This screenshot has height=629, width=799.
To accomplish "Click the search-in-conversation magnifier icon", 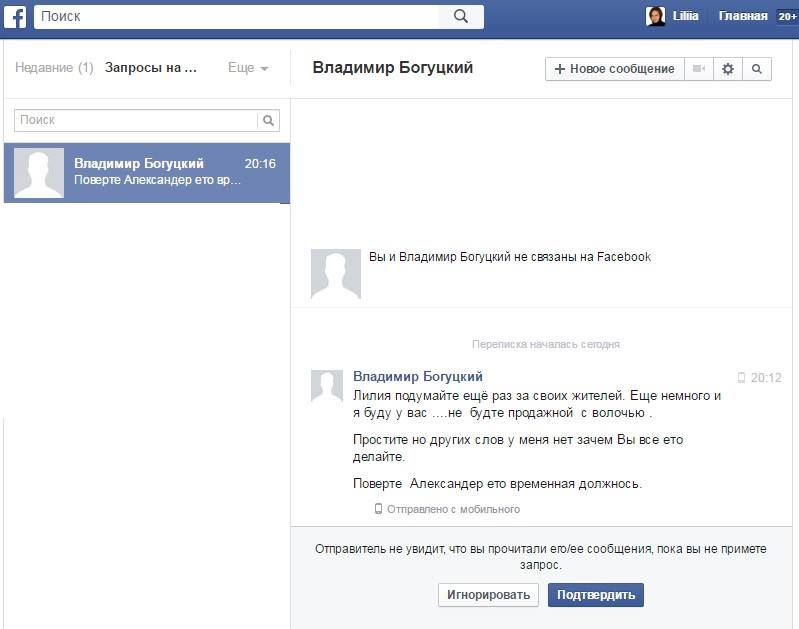I will (x=757, y=69).
